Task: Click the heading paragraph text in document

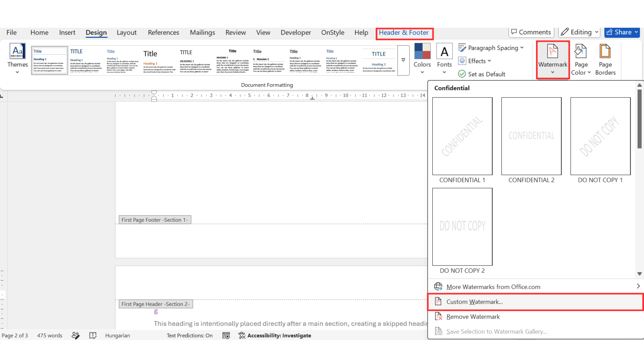Action: coord(290,323)
